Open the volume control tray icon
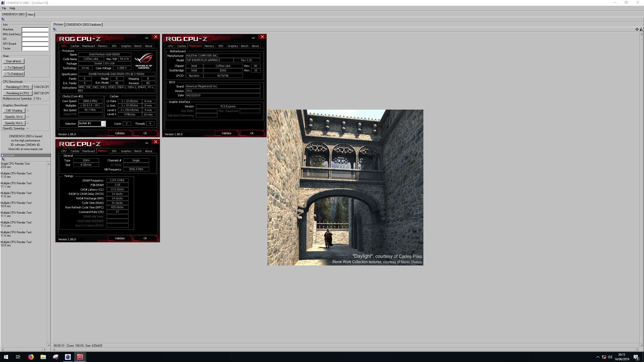Image resolution: width=644 pixels, height=362 pixels. tap(610, 357)
